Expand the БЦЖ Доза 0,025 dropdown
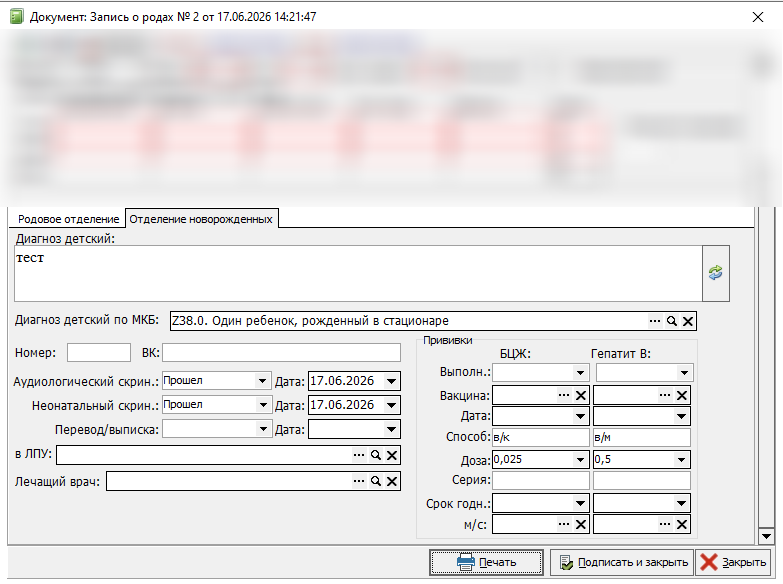This screenshot has width=783, height=584. click(580, 460)
